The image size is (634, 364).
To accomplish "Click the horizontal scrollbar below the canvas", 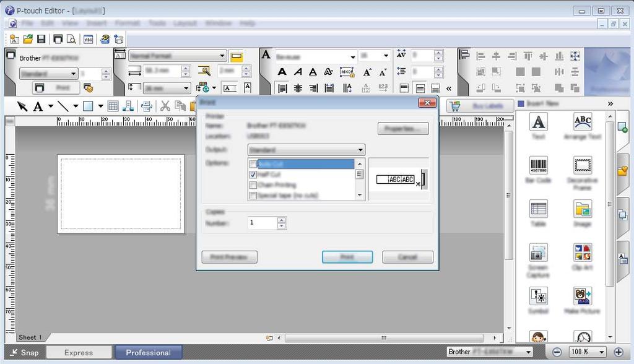I will click(x=384, y=338).
